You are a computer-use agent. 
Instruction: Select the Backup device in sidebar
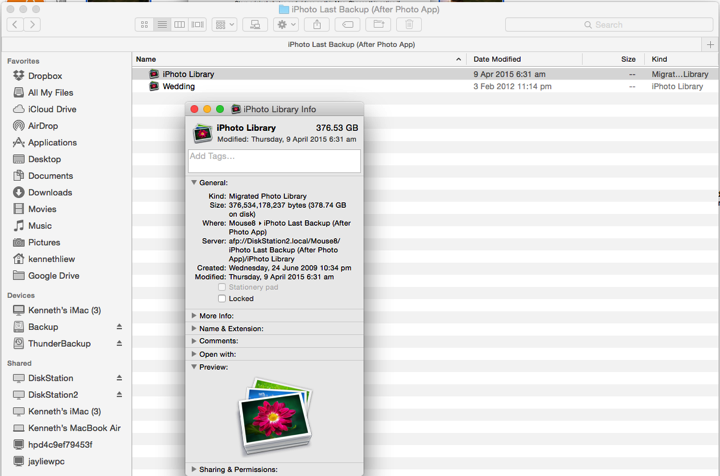click(43, 327)
